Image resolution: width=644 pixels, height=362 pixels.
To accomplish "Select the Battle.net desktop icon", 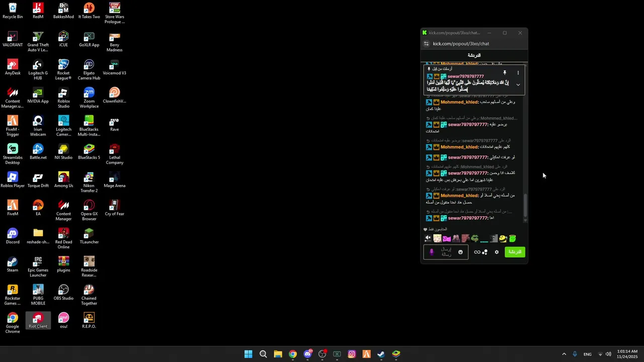I will pyautogui.click(x=38, y=152).
